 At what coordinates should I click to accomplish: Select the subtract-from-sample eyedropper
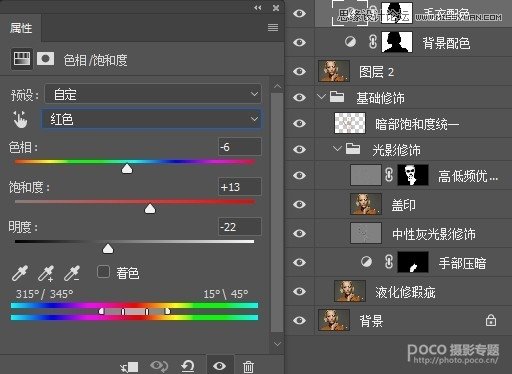click(x=72, y=273)
